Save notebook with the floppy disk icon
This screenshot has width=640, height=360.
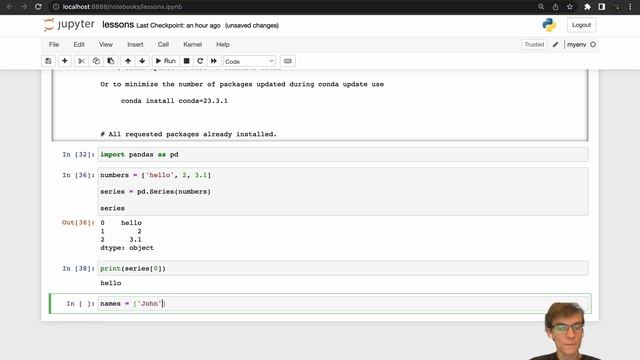click(48, 61)
